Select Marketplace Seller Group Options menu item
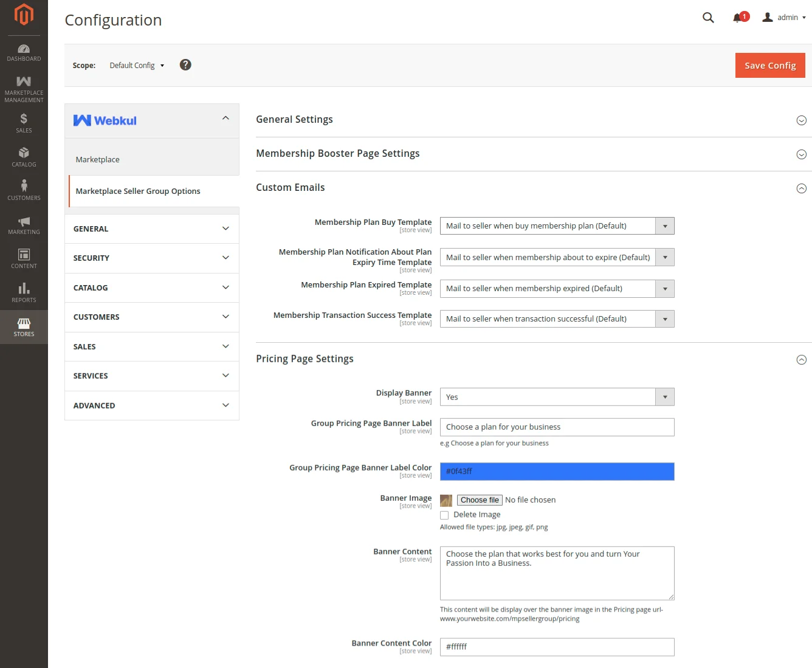The width and height of the screenshot is (812, 668). click(x=138, y=191)
